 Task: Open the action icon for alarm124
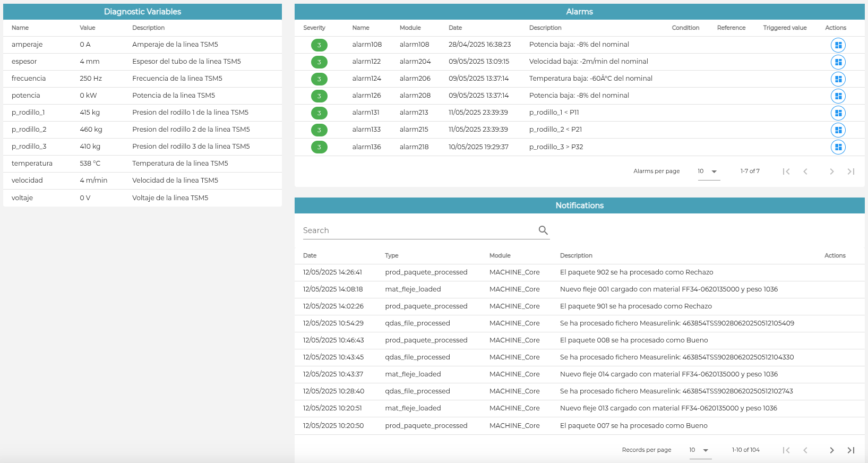(838, 79)
